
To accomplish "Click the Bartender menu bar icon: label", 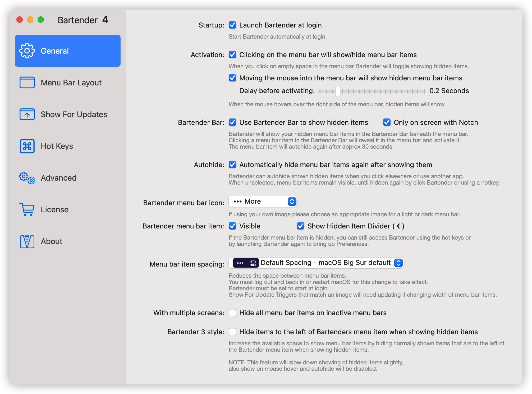I will tap(184, 203).
